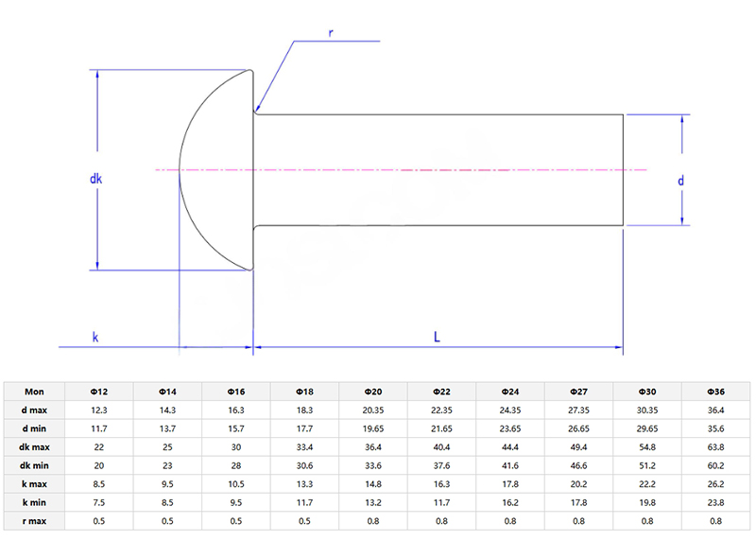
Task: Click the 'd max' row label
Action: 34,410
